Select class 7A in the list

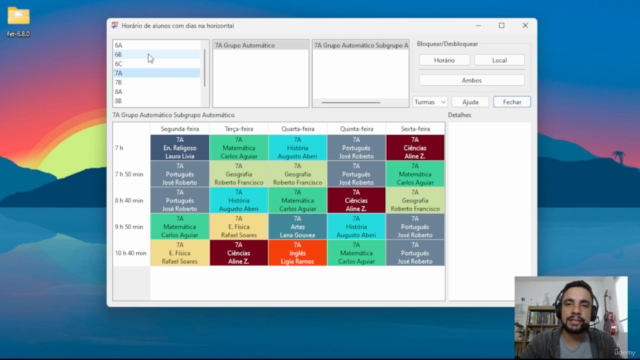[x=157, y=73]
